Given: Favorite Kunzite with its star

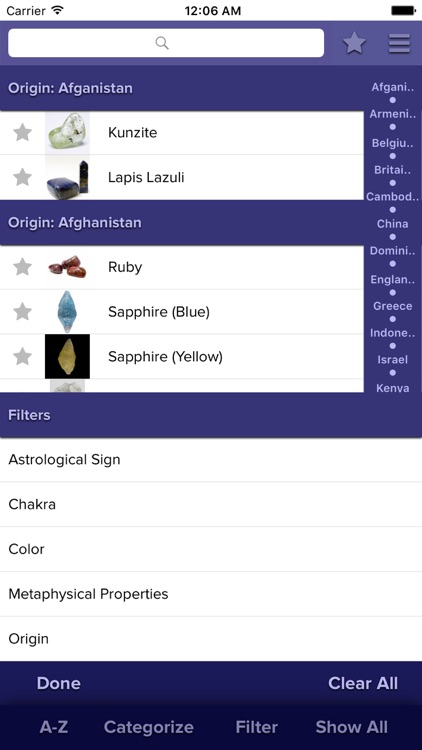Looking at the screenshot, I should click(22, 132).
